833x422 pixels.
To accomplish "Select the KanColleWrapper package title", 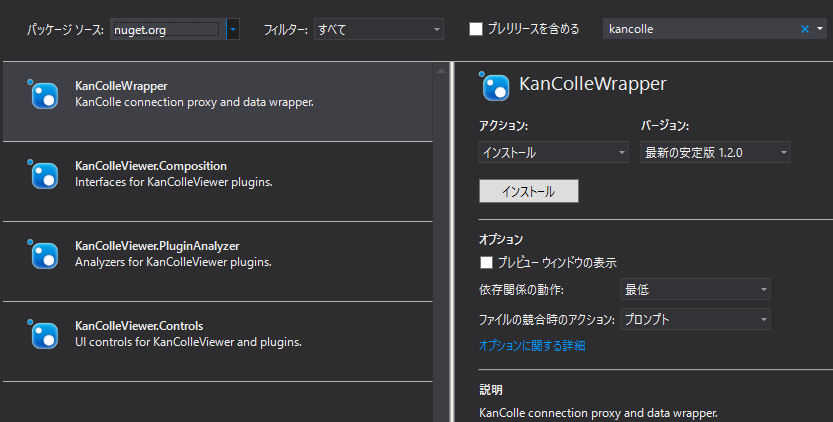I will (121, 86).
